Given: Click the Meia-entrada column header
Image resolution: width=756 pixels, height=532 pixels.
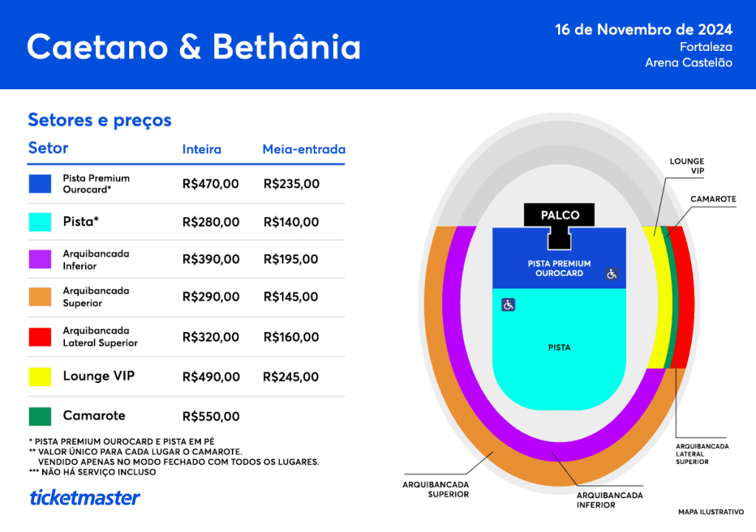Looking at the screenshot, I should (x=303, y=150).
